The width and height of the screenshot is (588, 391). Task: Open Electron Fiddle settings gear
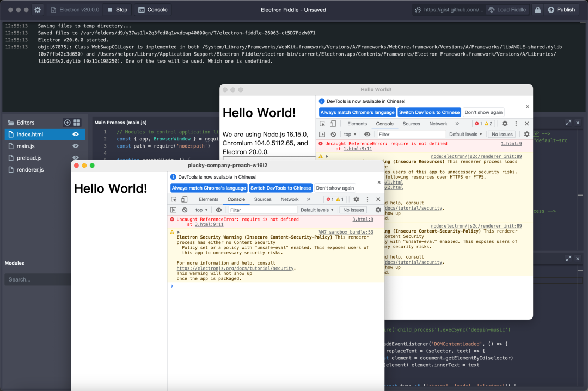(38, 10)
